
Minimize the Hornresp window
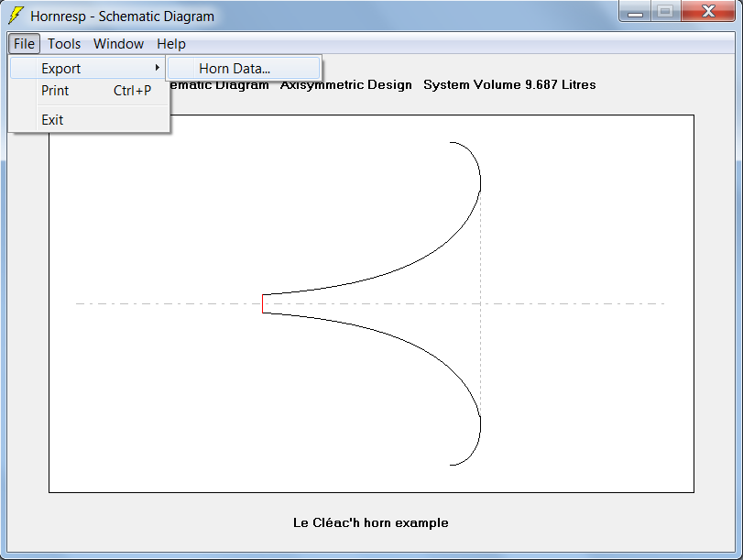(x=635, y=11)
